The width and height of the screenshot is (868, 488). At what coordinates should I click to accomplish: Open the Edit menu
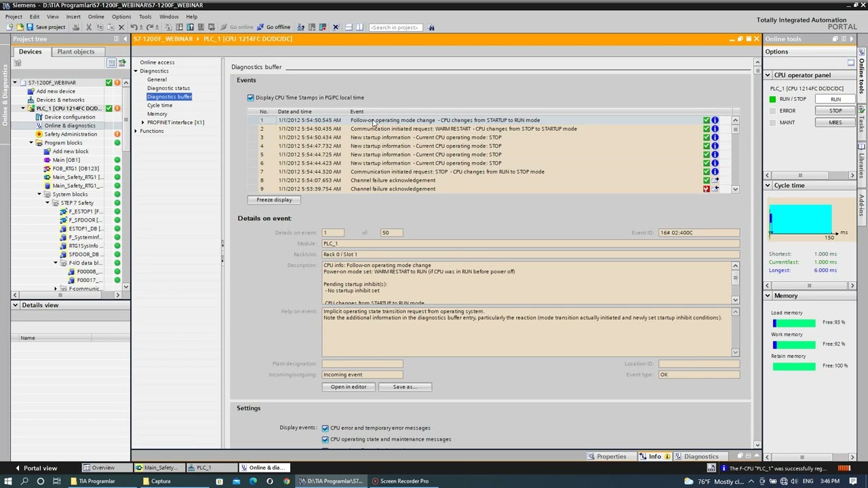pyautogui.click(x=34, y=17)
